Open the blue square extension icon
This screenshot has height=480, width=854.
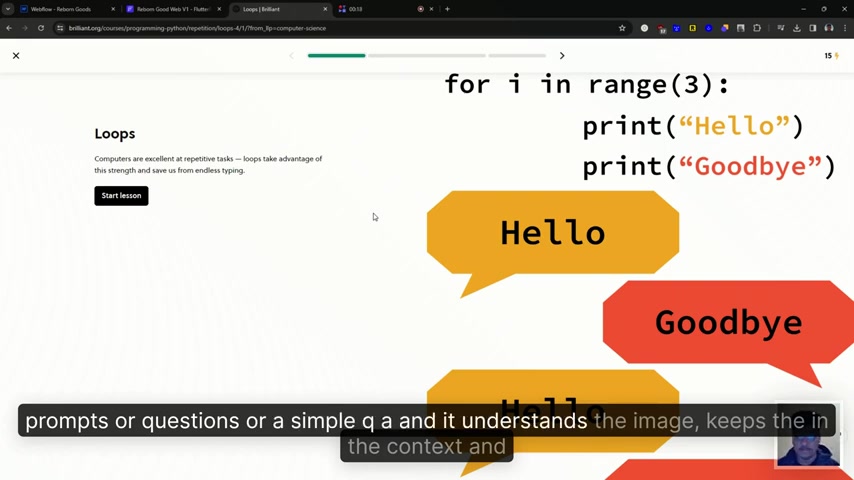[x=676, y=28]
